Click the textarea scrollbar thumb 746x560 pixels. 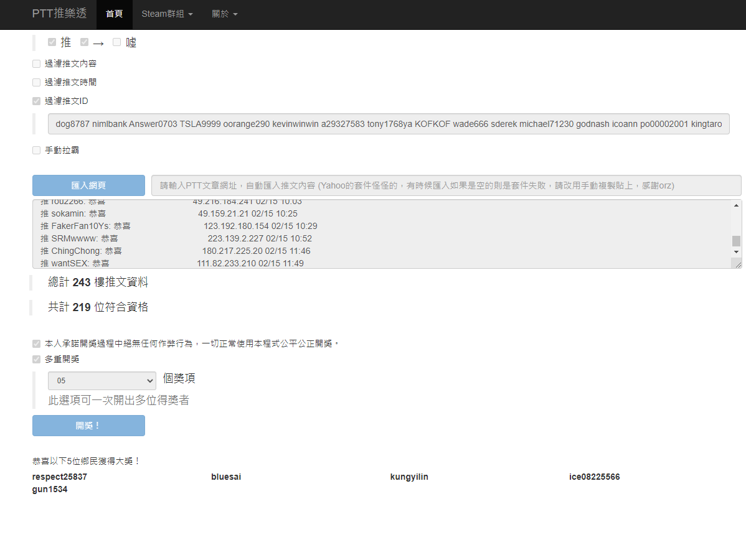(x=736, y=241)
